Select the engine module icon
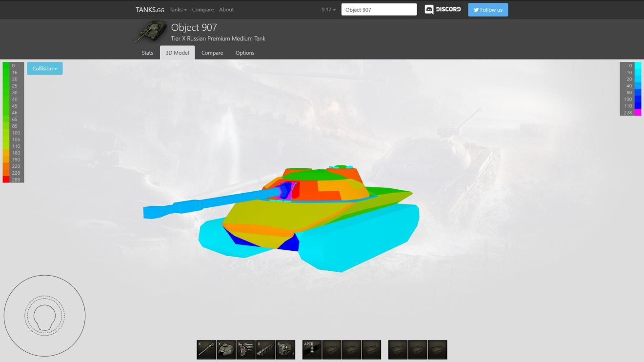This screenshot has width=644, height=362. coord(246,349)
